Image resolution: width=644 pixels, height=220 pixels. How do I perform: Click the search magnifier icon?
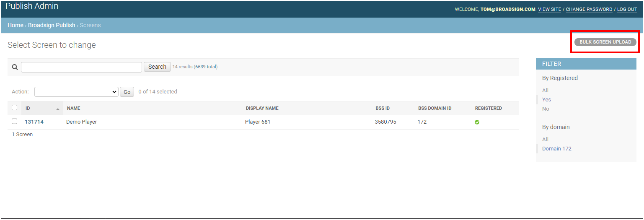[x=15, y=67]
